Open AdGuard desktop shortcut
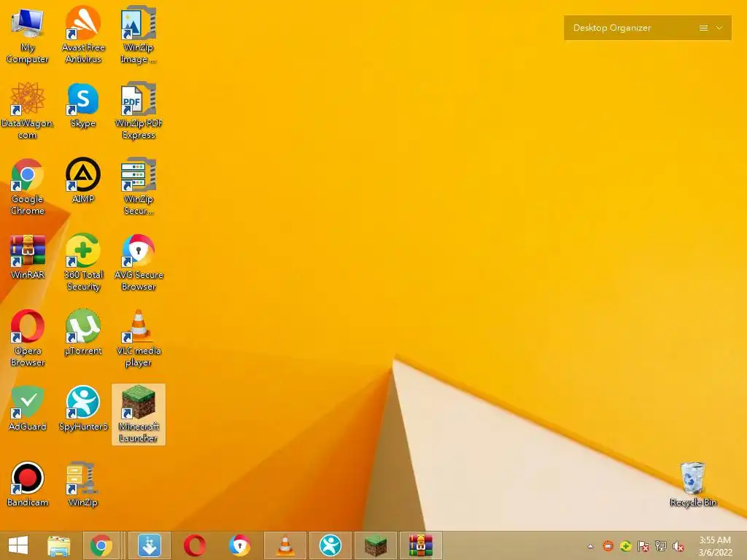Viewport: 747px width, 560px height. pos(28,408)
